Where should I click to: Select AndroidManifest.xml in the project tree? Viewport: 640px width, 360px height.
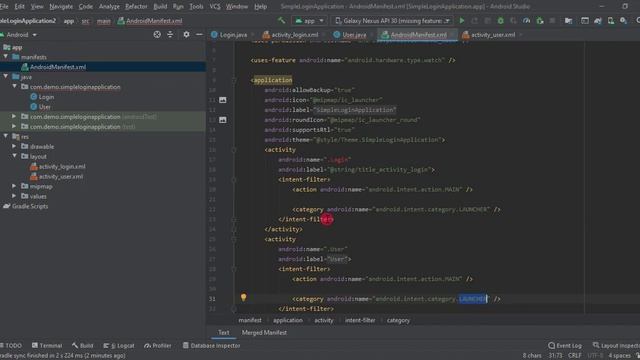pos(58,67)
